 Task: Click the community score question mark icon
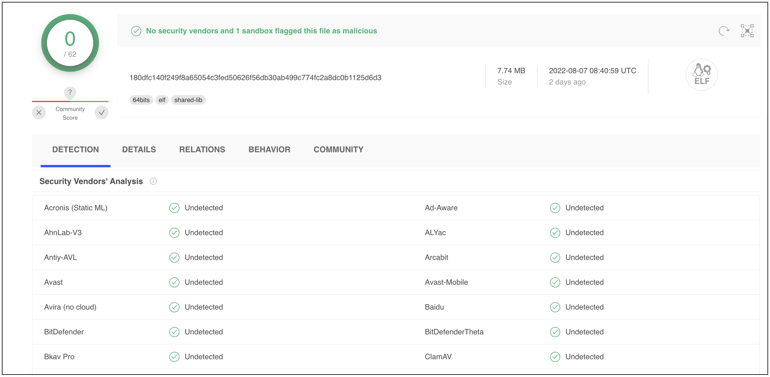click(x=70, y=92)
